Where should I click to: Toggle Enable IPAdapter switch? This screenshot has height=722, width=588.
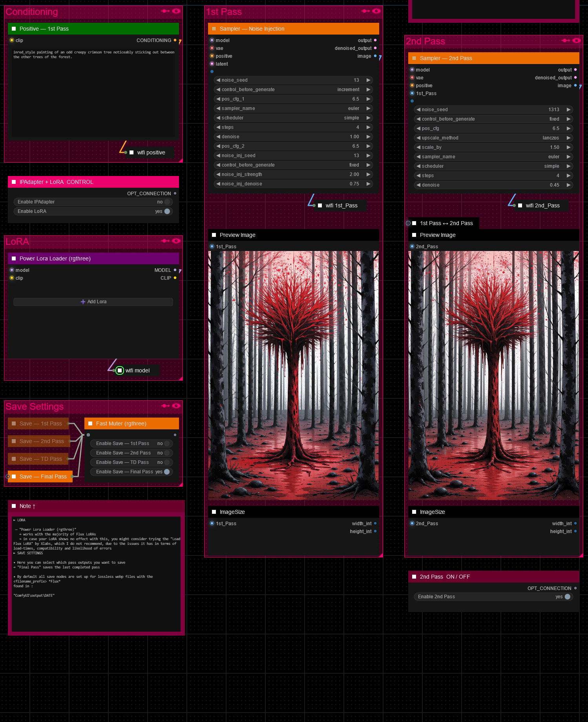pos(167,202)
